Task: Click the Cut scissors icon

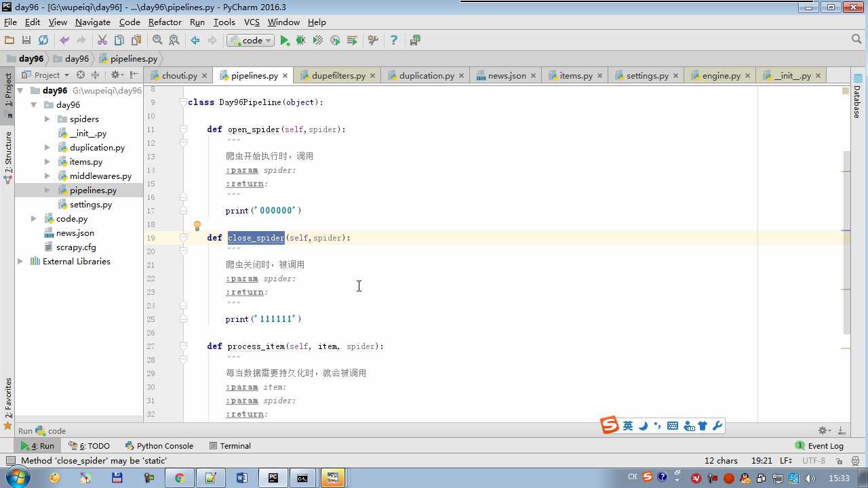Action: (x=102, y=41)
